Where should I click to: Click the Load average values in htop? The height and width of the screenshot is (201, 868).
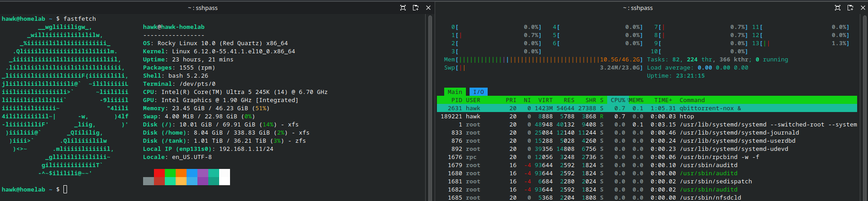pos(723,67)
